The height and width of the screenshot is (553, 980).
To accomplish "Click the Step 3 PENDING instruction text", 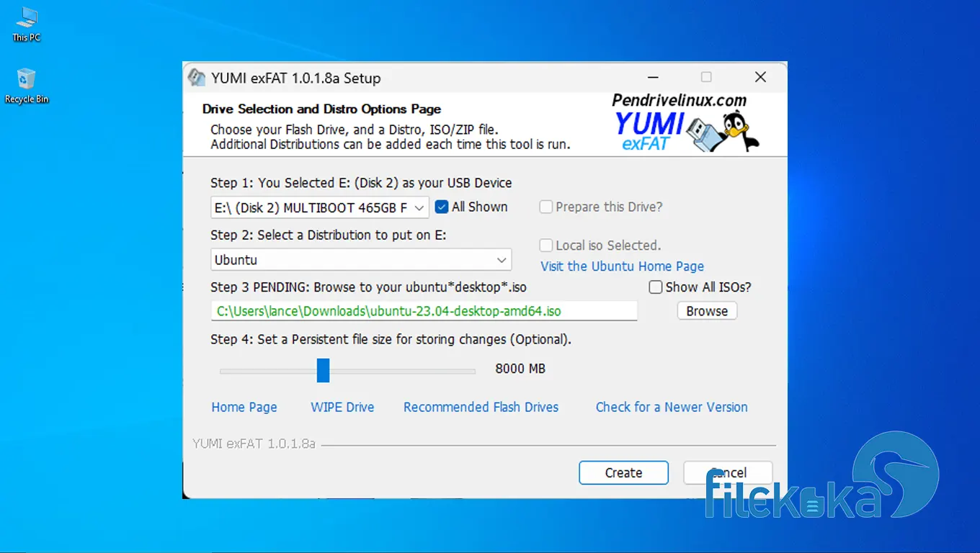I will point(368,287).
